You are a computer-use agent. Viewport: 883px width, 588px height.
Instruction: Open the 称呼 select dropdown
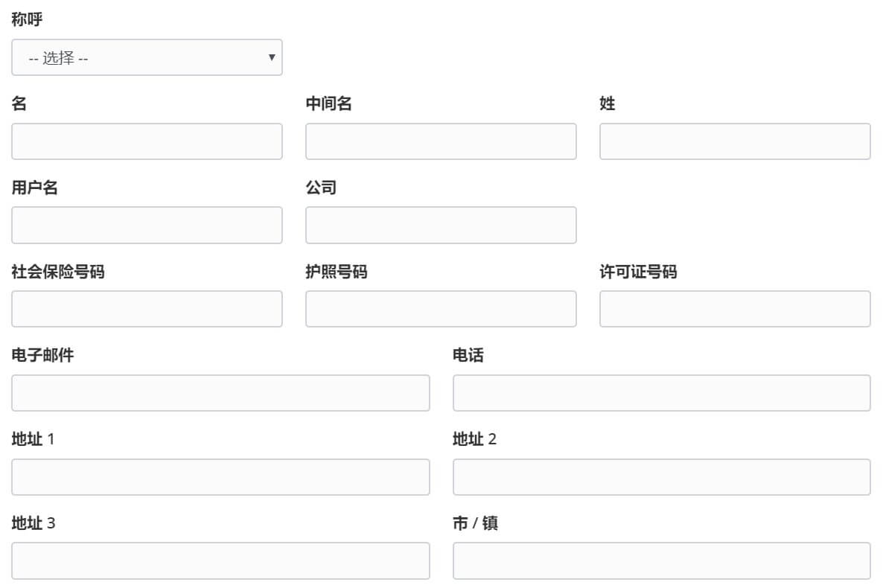[x=147, y=57]
